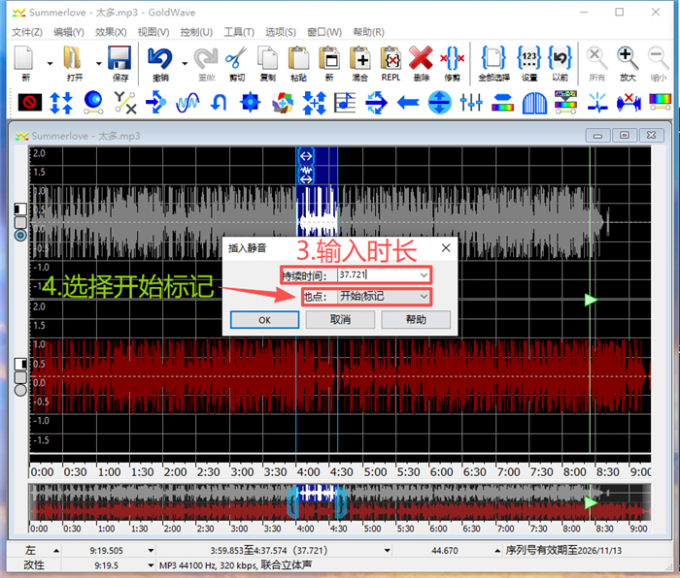Open the Tools (工具) menu
680x578 pixels.
[237, 32]
